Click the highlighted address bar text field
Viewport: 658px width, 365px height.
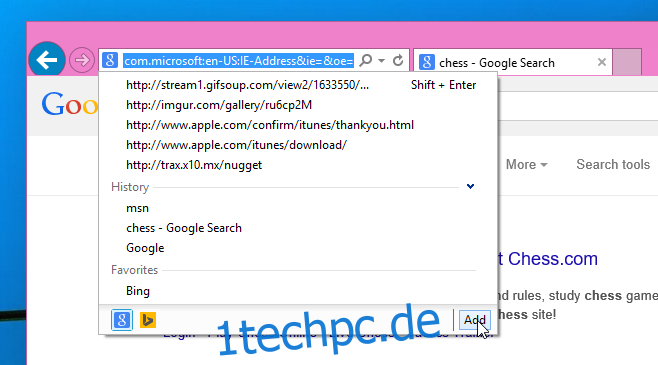click(x=238, y=61)
